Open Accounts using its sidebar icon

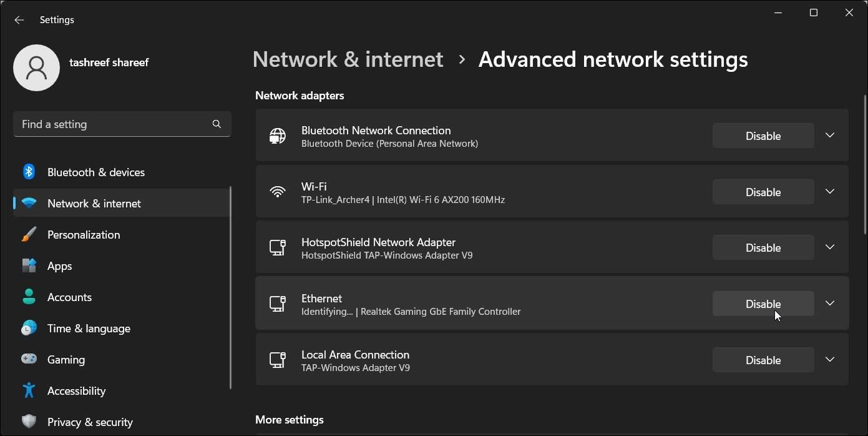[29, 297]
